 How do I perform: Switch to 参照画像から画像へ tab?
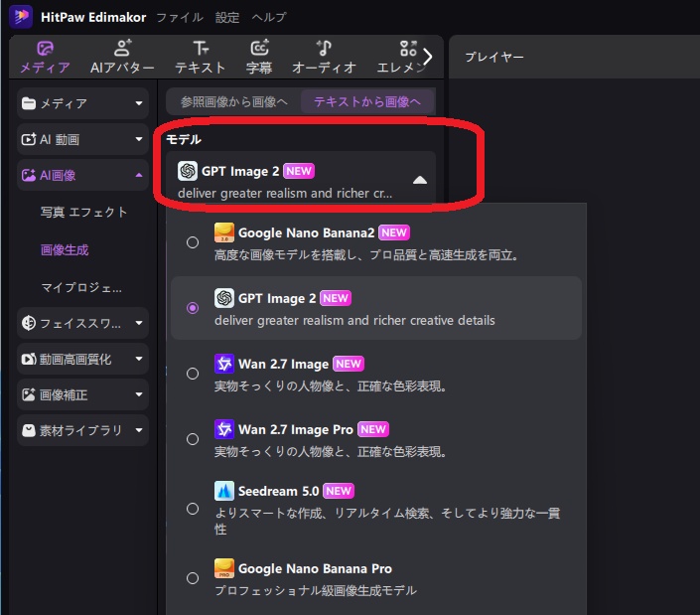[x=234, y=101]
